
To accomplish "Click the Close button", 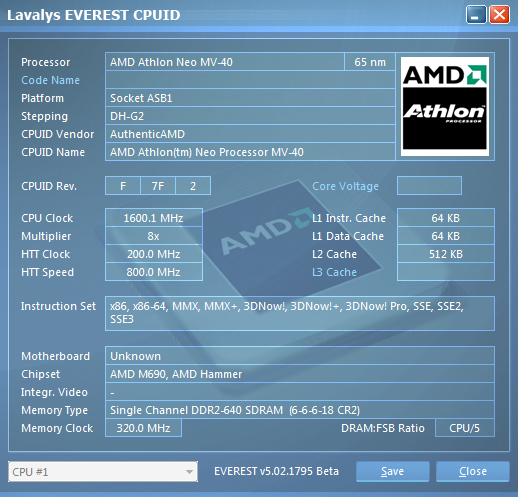I will [x=473, y=471].
